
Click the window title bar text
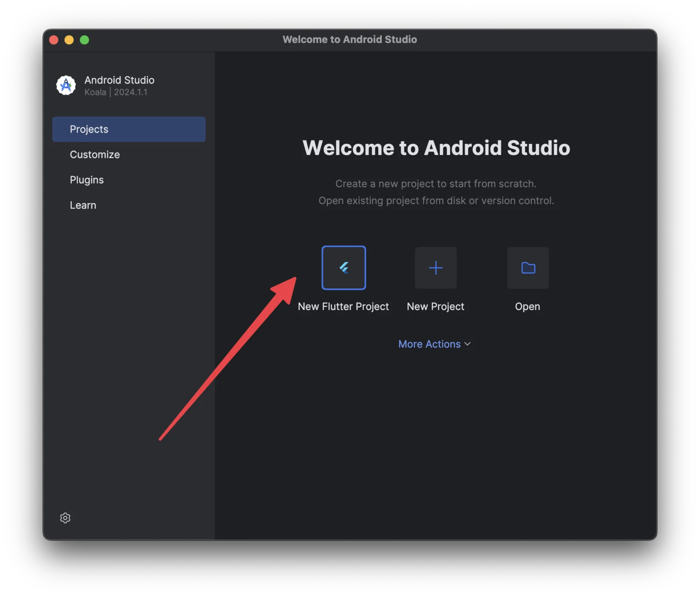pos(350,39)
